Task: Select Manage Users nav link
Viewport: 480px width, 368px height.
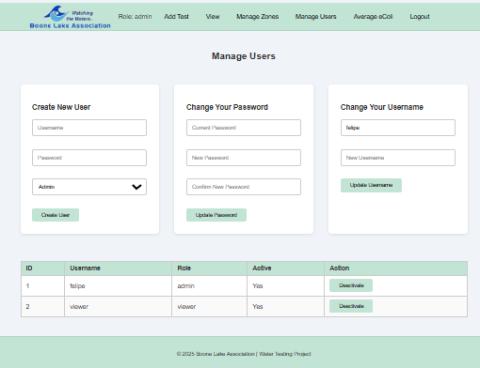Action: 316,17
